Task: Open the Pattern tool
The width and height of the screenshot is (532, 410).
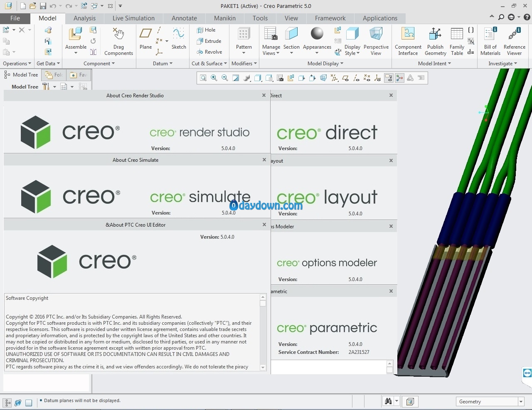Action: (x=244, y=41)
